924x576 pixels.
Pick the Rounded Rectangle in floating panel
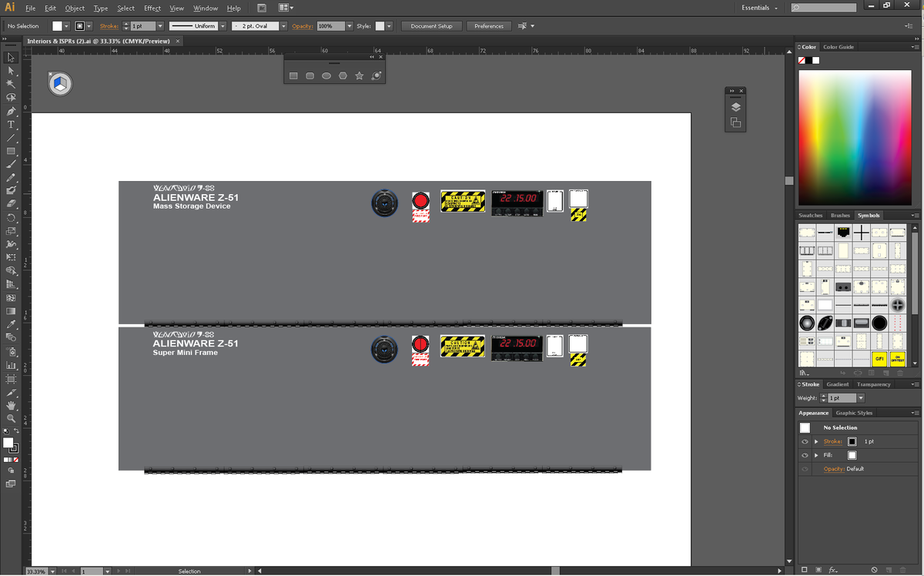click(x=310, y=76)
